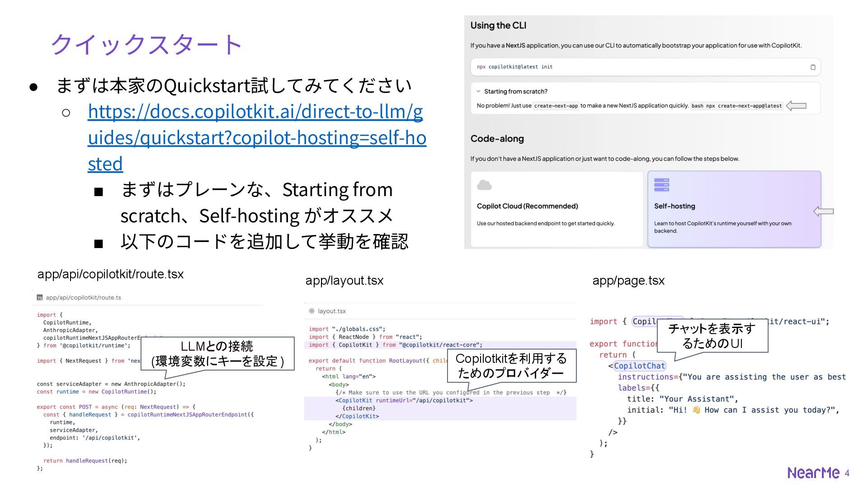The width and height of the screenshot is (868, 488).
Task: Click the TS file icon beside route.ts
Action: (x=40, y=298)
